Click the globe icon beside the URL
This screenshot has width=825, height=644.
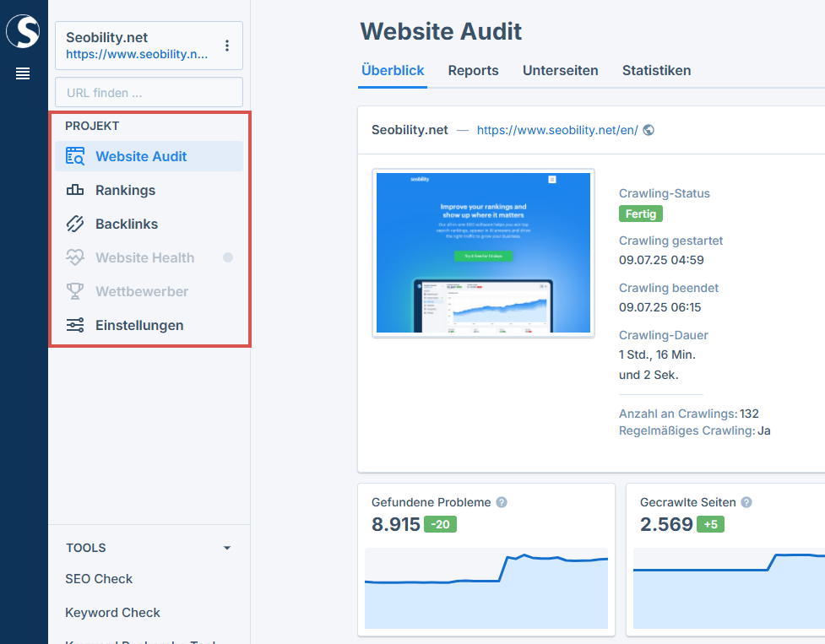click(649, 130)
